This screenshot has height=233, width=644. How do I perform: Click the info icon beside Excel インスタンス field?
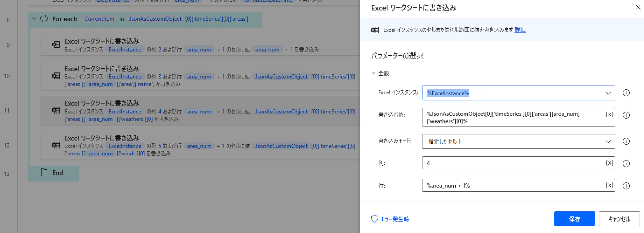(x=626, y=93)
